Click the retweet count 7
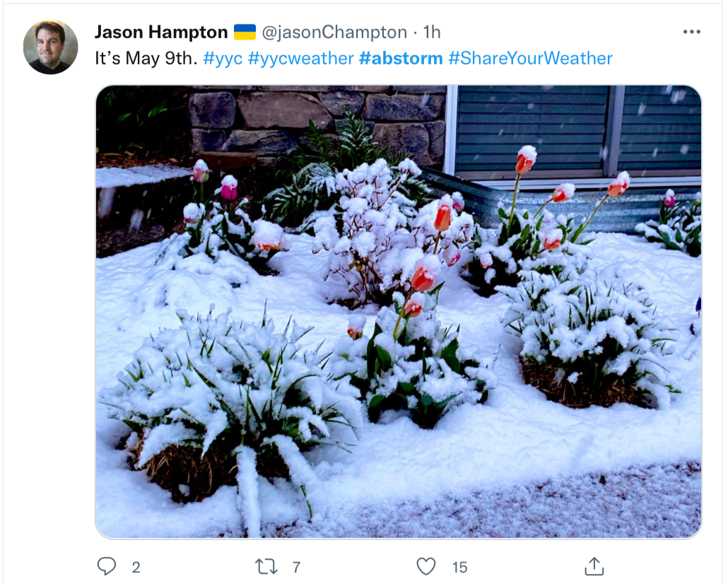 pyautogui.click(x=297, y=567)
